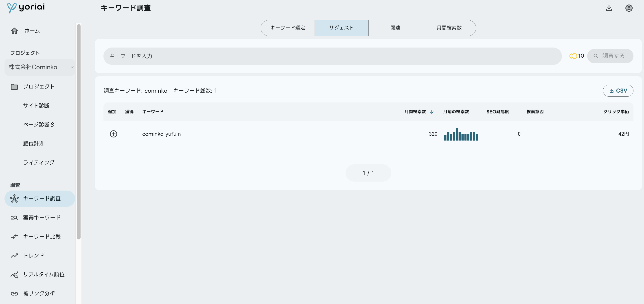Switch to the キーワード選定 tab

coord(287,28)
